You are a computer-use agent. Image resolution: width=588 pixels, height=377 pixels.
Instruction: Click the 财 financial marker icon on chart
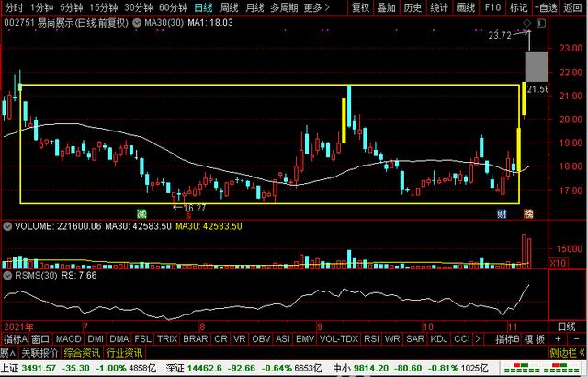503,213
